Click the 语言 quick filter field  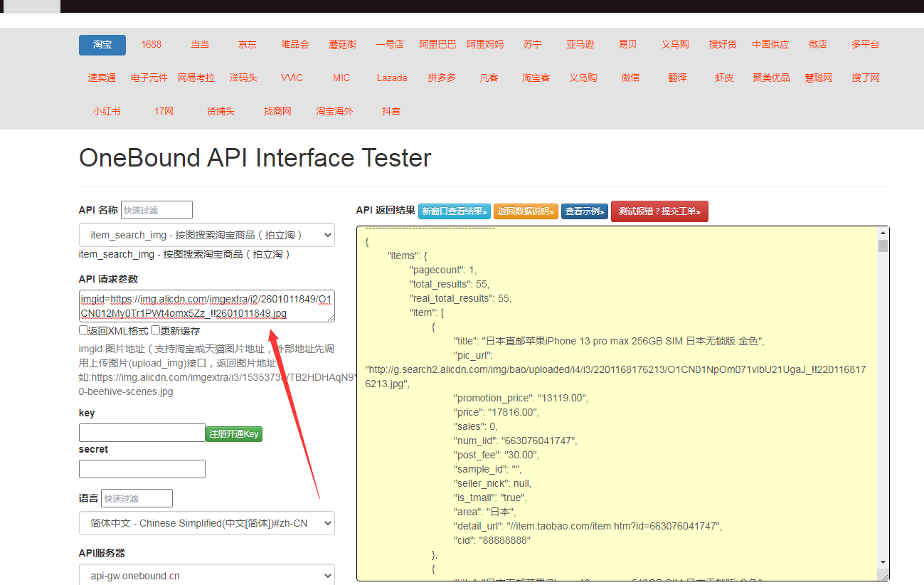(137, 498)
